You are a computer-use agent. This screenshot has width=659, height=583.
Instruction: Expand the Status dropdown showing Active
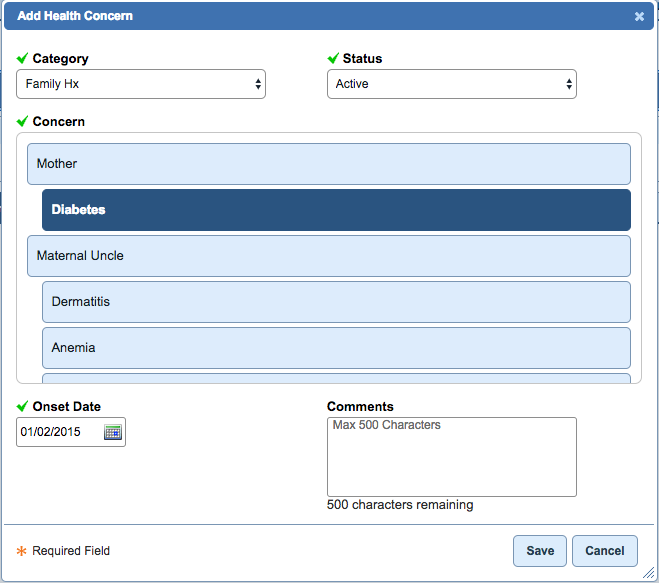(452, 85)
